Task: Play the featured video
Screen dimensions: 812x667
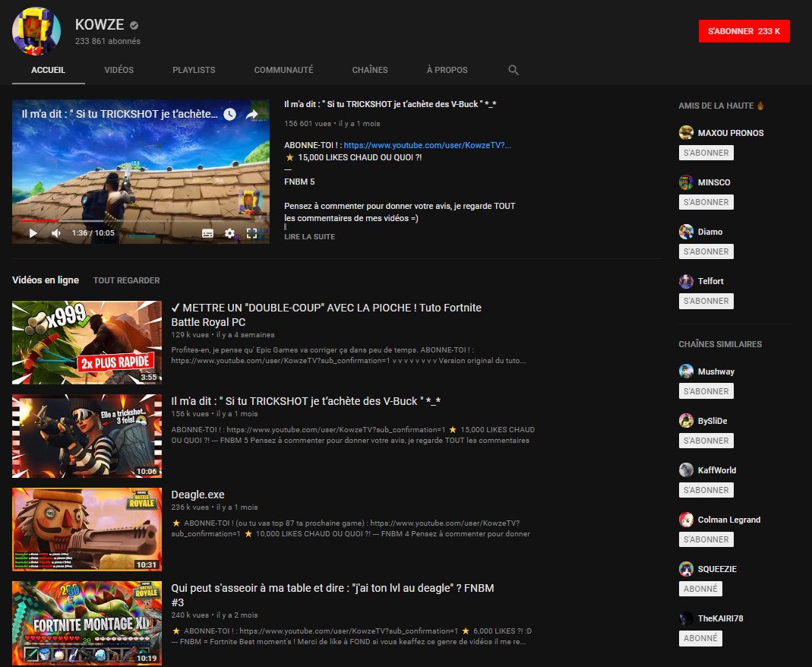Action: 33,233
